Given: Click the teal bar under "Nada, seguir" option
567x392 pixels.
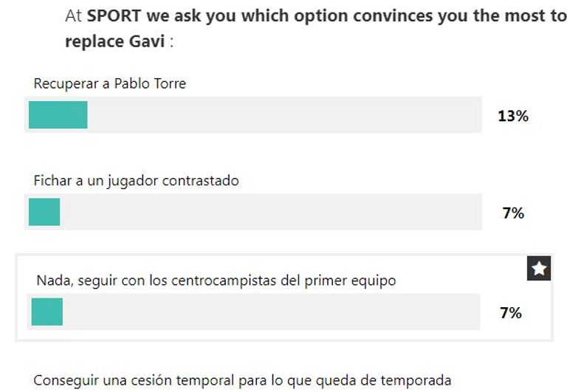Looking at the screenshot, I should point(47,312).
